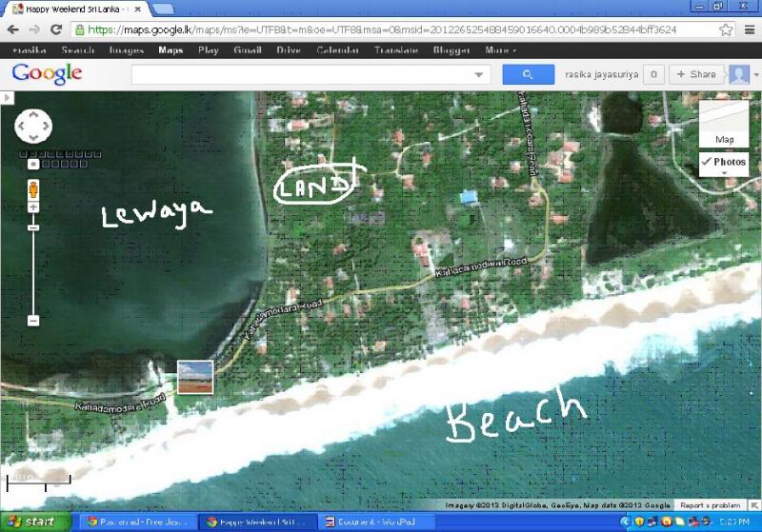Screen dimensions: 762x532
Task: Click the zoom out minus button
Action: [x=32, y=321]
